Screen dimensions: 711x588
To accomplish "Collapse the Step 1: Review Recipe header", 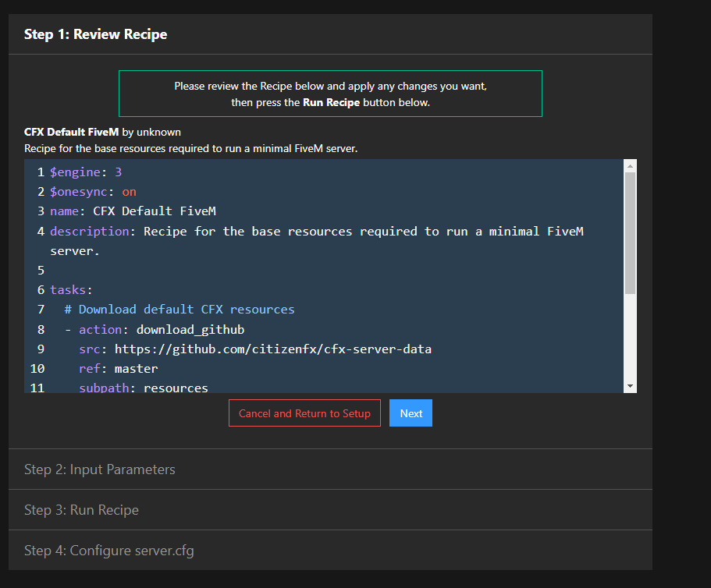I will [x=330, y=34].
